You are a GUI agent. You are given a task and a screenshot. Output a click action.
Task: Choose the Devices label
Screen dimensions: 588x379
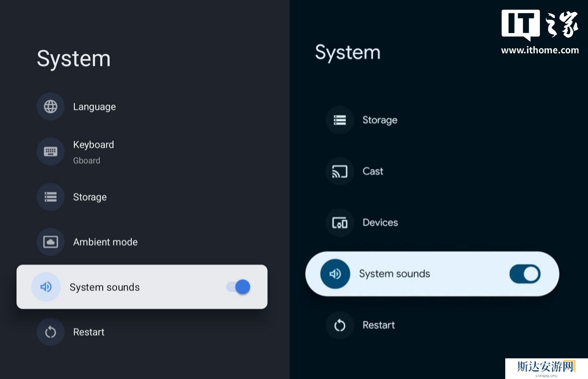(x=380, y=223)
